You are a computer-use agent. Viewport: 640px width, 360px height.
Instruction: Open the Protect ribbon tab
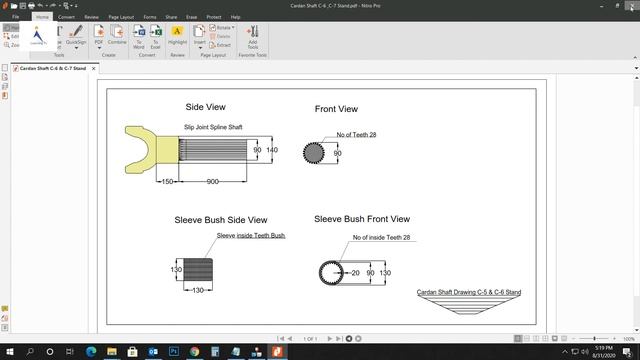213,17
